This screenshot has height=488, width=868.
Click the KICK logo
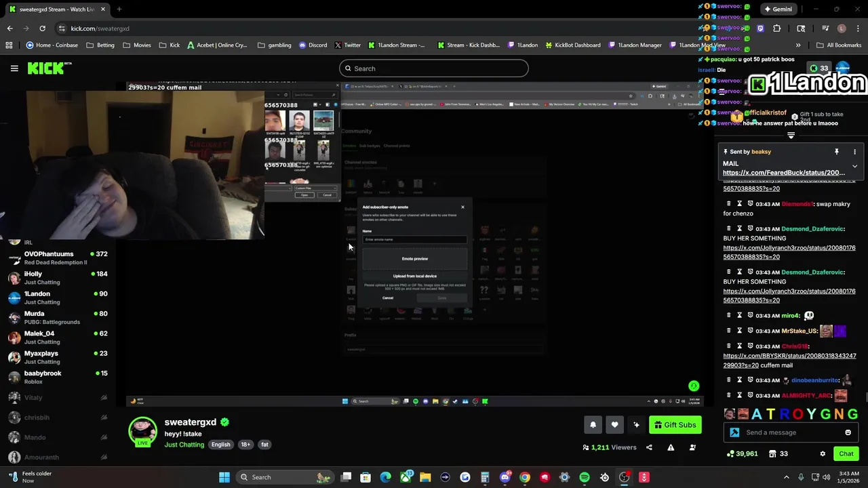50,68
